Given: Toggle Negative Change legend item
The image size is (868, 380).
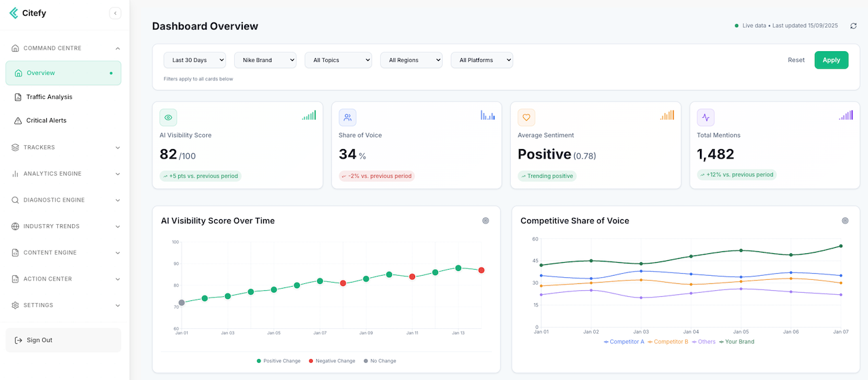Looking at the screenshot, I should 332,361.
